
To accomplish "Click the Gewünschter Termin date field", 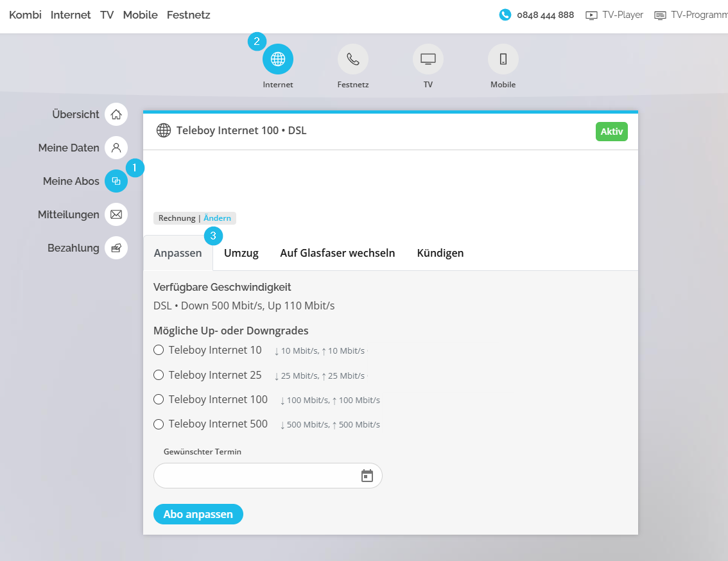I will click(268, 476).
